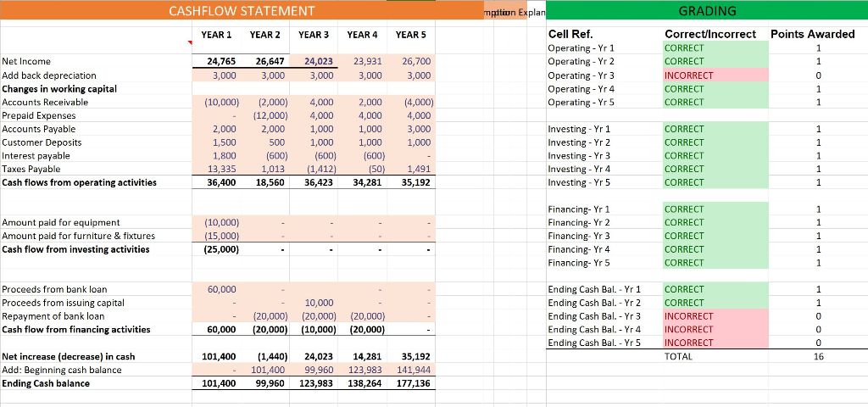Click the red comment indicator near YEAR 1

[191, 43]
